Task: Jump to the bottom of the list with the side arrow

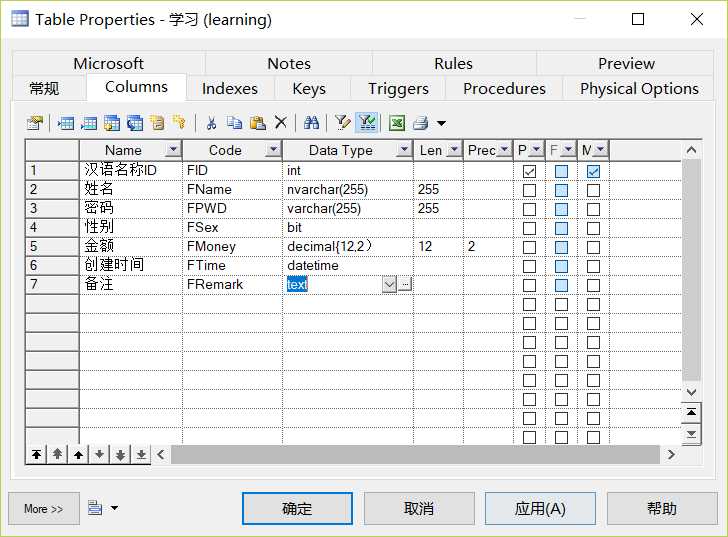Action: [x=691, y=434]
